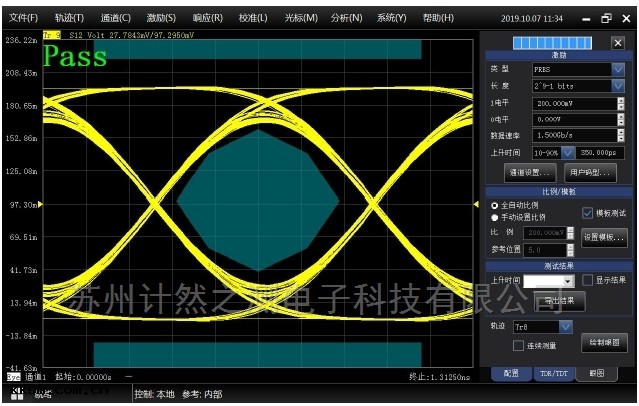Select the 手动设置比例 radio button

pos(494,217)
